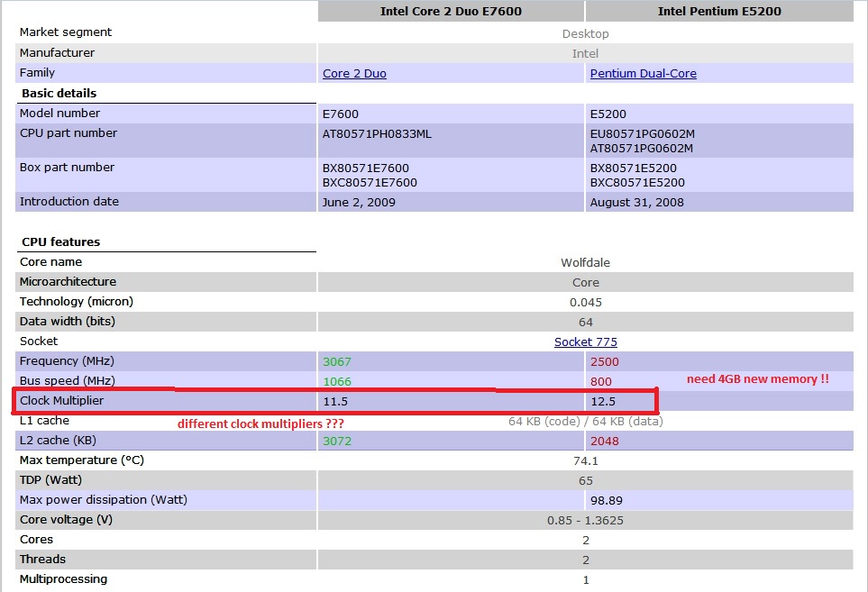The height and width of the screenshot is (592, 868).
Task: Click the CPU features section heading
Action: coord(61,242)
